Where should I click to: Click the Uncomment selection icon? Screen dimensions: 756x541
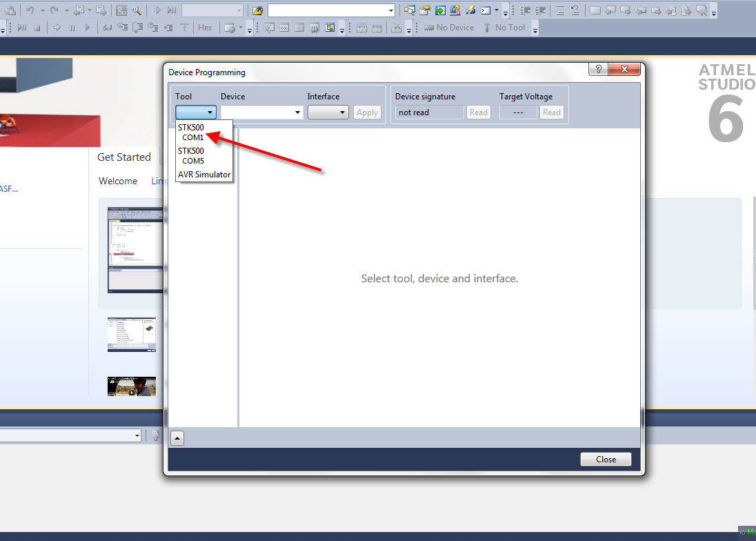coord(575,10)
